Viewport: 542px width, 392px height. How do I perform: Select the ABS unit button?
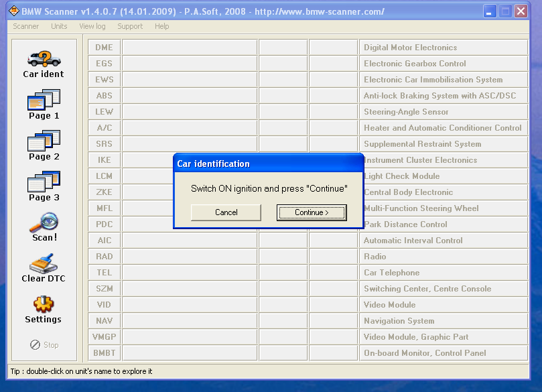[x=104, y=95]
